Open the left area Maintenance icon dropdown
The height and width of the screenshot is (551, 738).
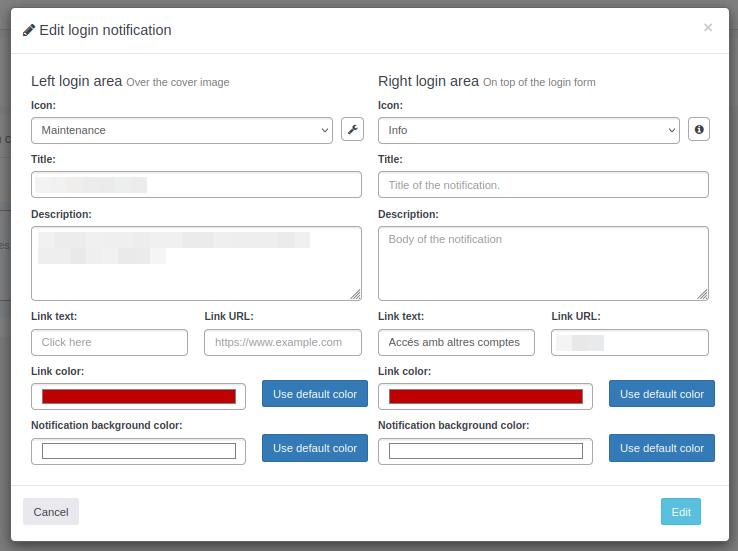182,130
